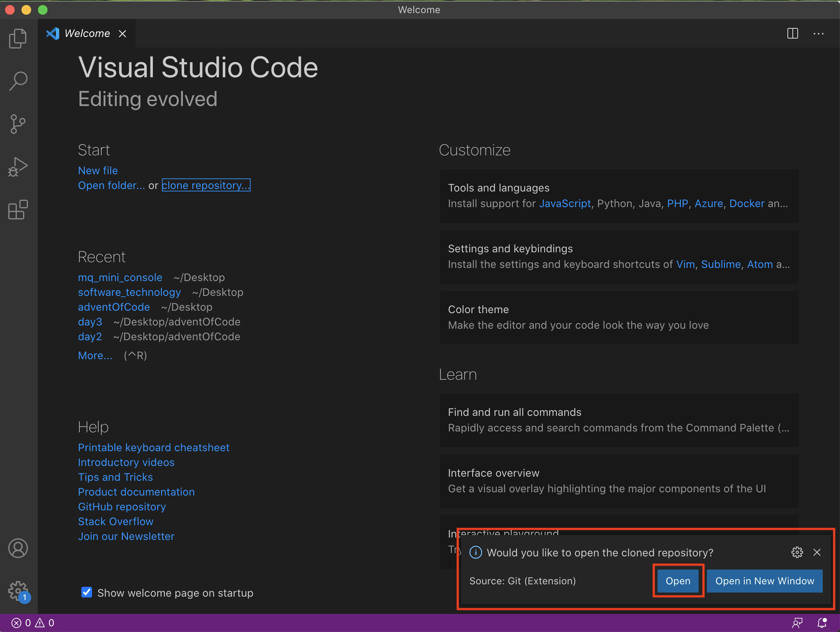Open Printable keyboard cheatsheet link
Screen dimensions: 840x632
click(x=154, y=447)
